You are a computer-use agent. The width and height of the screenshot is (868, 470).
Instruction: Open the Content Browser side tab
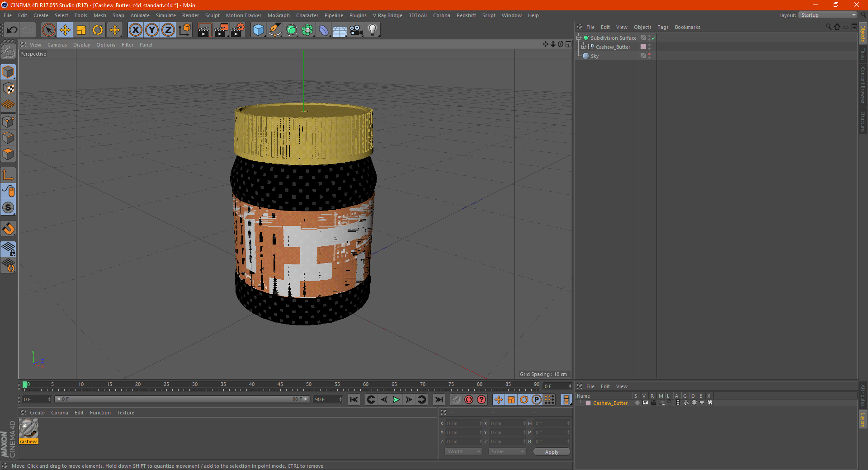click(x=863, y=85)
